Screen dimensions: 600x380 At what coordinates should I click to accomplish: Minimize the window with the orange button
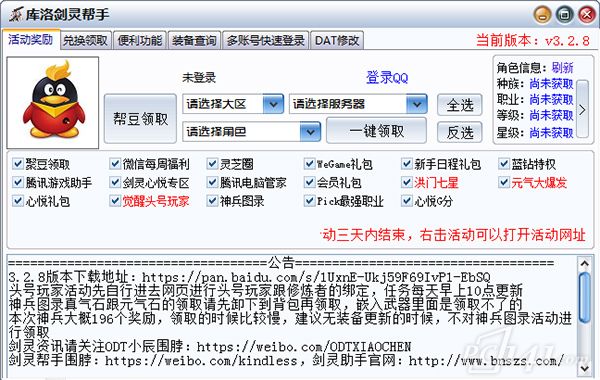[542, 15]
